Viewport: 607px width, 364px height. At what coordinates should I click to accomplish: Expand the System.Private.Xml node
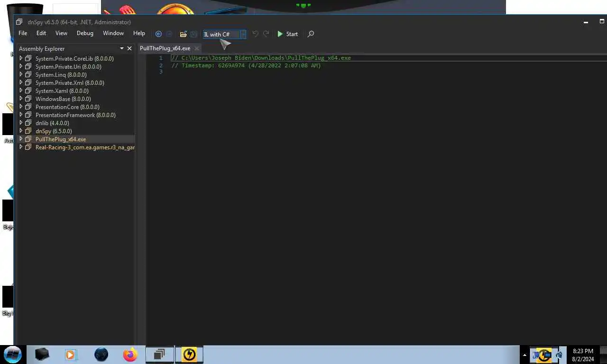pyautogui.click(x=21, y=82)
